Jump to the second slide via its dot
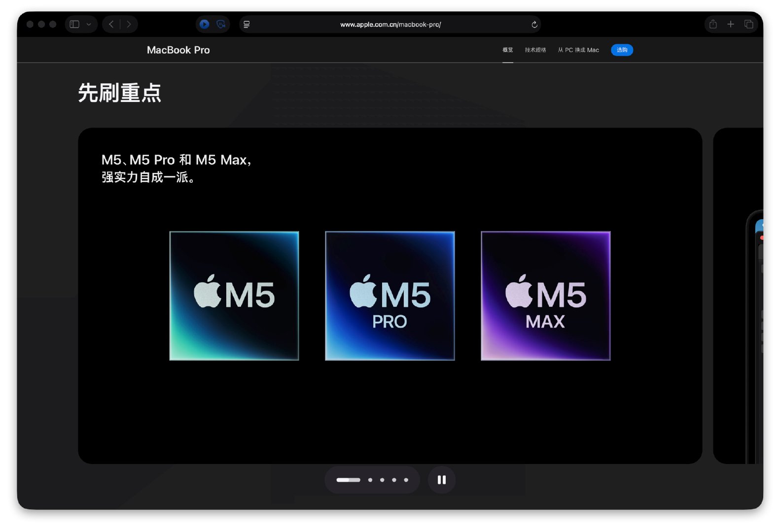This screenshot has height=532, width=780. (x=370, y=480)
